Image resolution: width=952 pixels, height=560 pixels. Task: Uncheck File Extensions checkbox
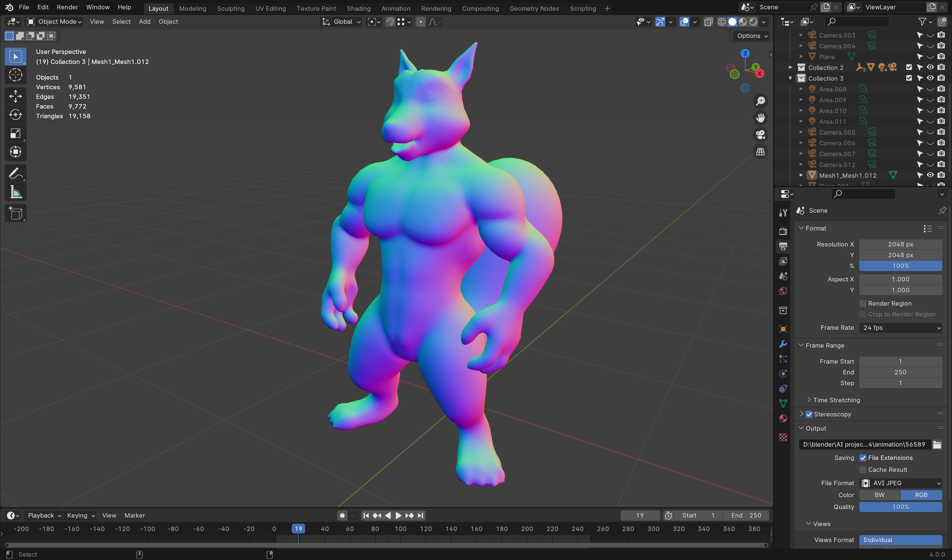863,458
